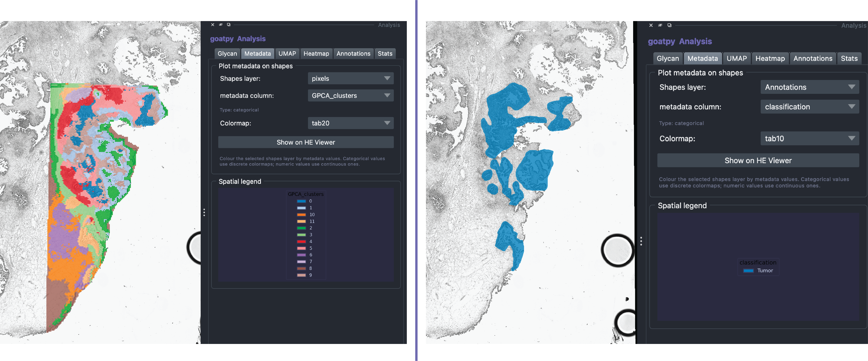Click the blue Tumor swatch in classification legend

(748, 271)
